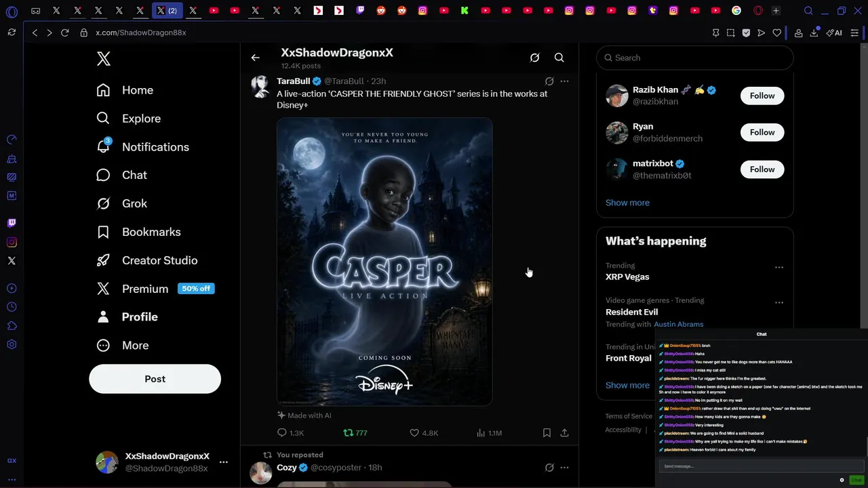Click the ad blocker shield icon
This screenshot has height=488, width=868.
[746, 33]
